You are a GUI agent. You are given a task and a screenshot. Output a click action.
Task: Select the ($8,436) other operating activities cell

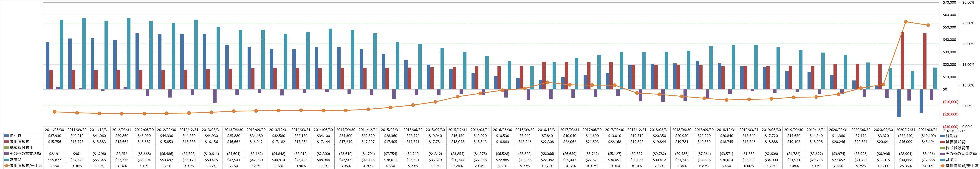(928, 154)
